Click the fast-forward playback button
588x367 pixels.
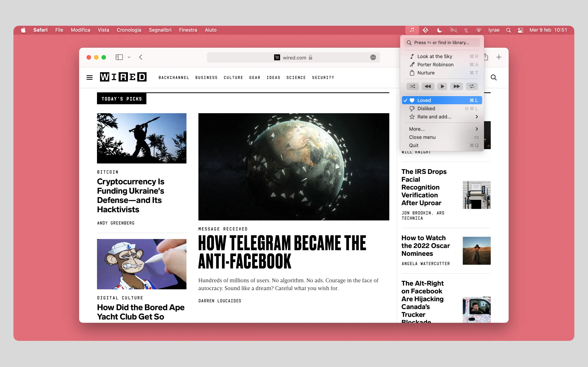pos(456,86)
